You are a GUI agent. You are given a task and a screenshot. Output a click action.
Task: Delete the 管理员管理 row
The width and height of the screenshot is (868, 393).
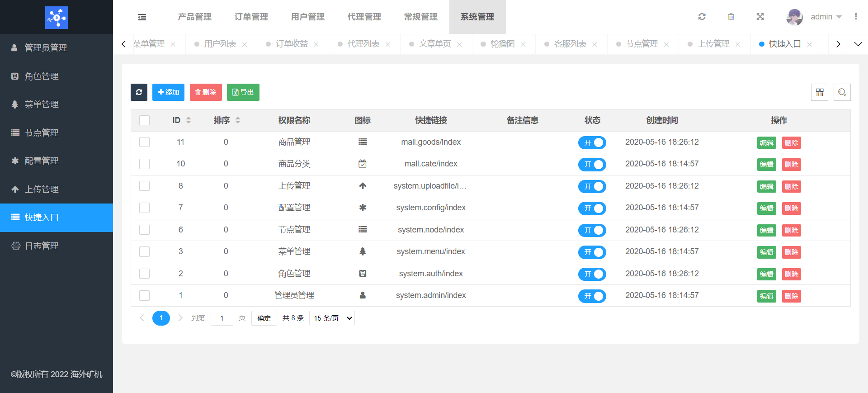click(x=792, y=296)
